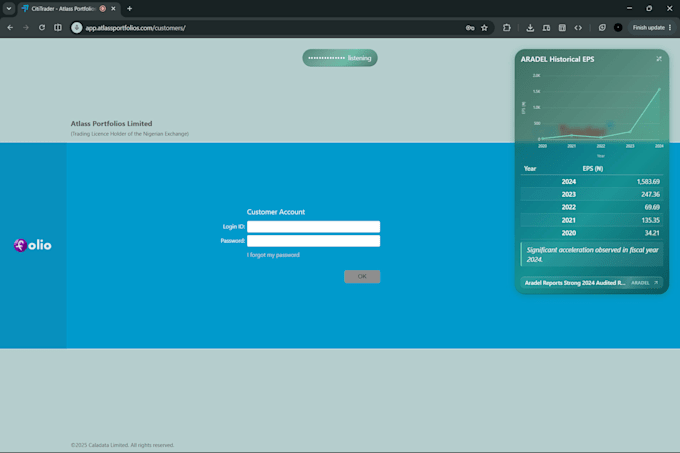This screenshot has height=453, width=680.
Task: Close the CitiTrader tab
Action: click(113, 9)
